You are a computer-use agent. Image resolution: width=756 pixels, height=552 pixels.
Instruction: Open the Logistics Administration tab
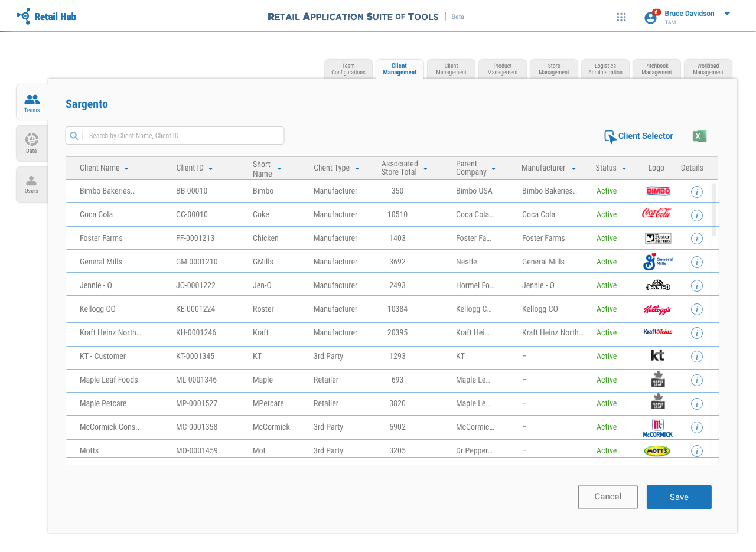[x=605, y=69]
